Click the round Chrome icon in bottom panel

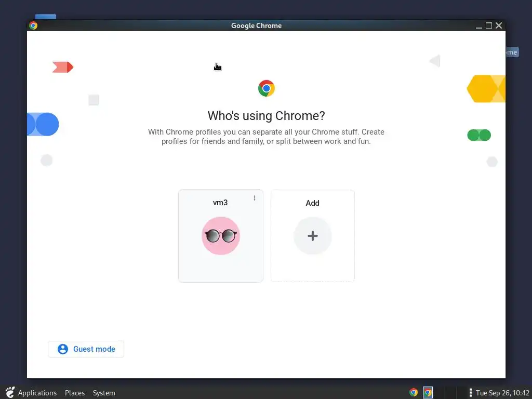[x=413, y=393]
